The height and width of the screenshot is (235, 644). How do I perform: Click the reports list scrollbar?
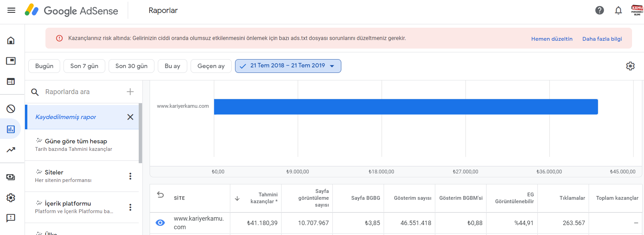(x=140, y=133)
